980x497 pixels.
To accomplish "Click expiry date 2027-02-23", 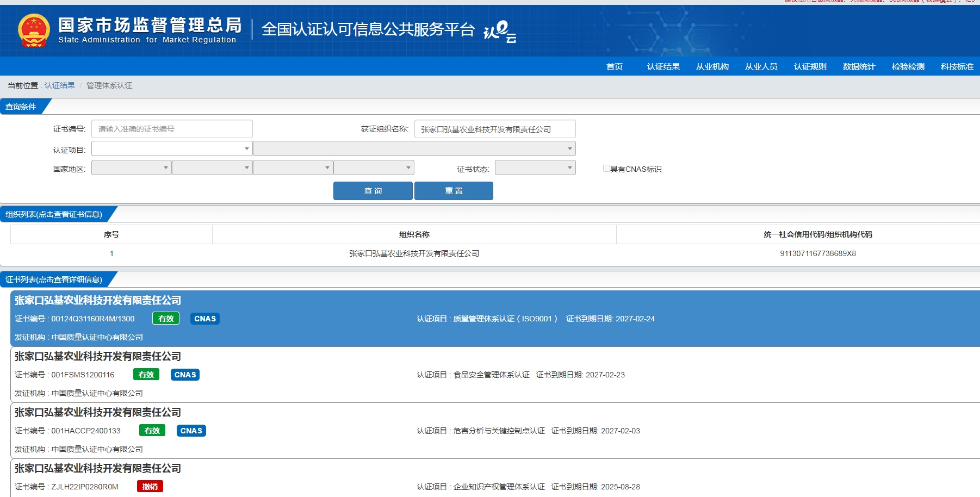I will tap(605, 375).
